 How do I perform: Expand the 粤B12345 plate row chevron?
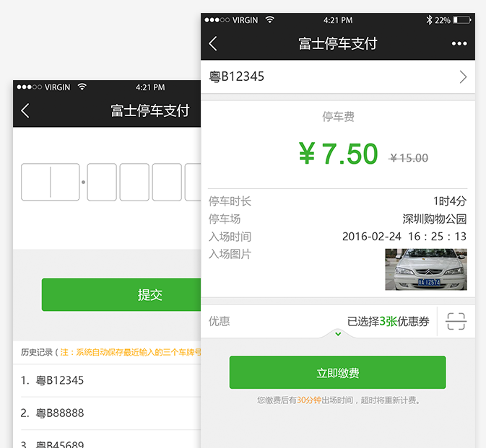point(463,76)
